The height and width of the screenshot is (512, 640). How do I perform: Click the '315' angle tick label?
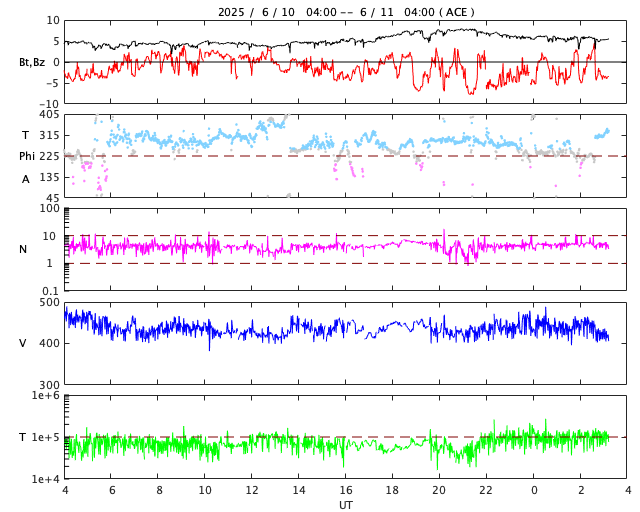point(49,135)
